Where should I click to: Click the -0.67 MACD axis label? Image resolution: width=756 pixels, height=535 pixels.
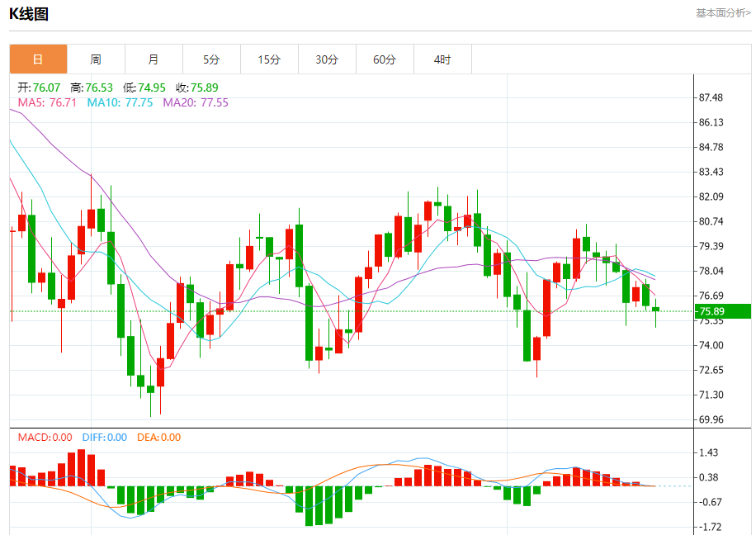710,502
